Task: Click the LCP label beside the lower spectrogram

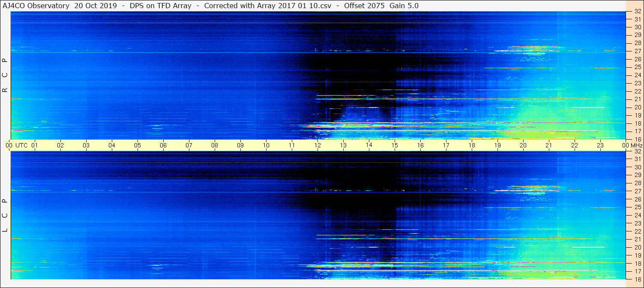Action: (x=5, y=215)
